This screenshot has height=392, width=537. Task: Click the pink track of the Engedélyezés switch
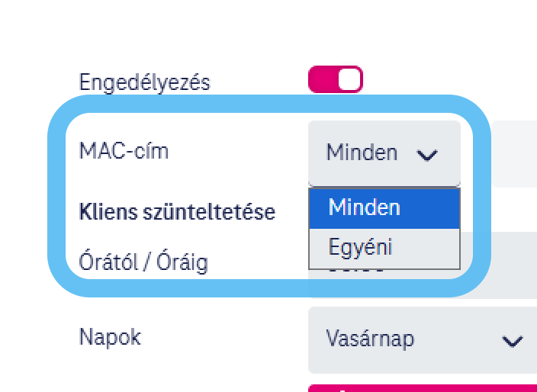tap(321, 80)
